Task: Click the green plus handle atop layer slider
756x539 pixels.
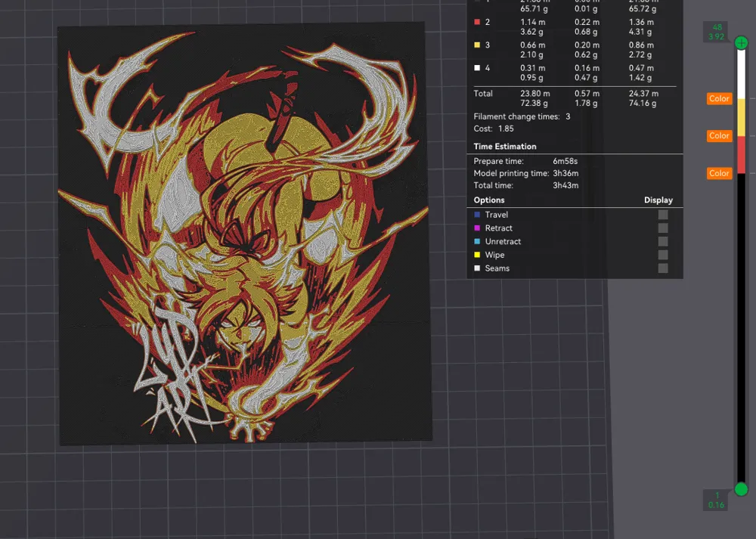Action: pos(741,42)
